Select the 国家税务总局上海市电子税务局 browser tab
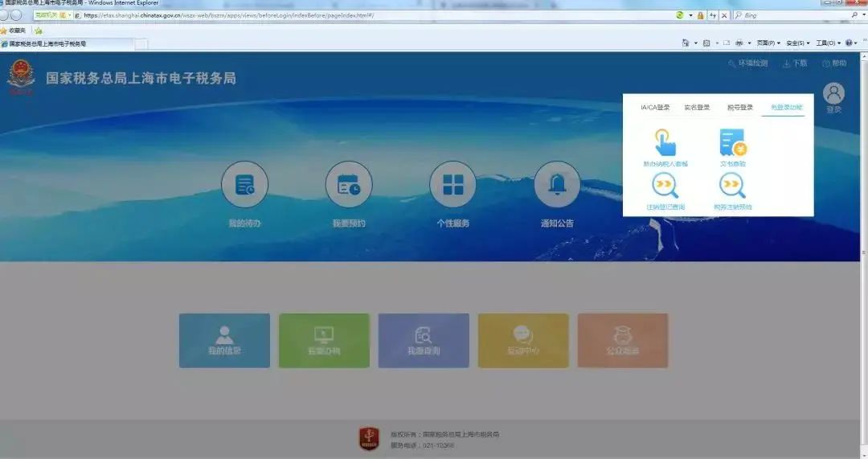This screenshot has width=868, height=459. pos(67,43)
